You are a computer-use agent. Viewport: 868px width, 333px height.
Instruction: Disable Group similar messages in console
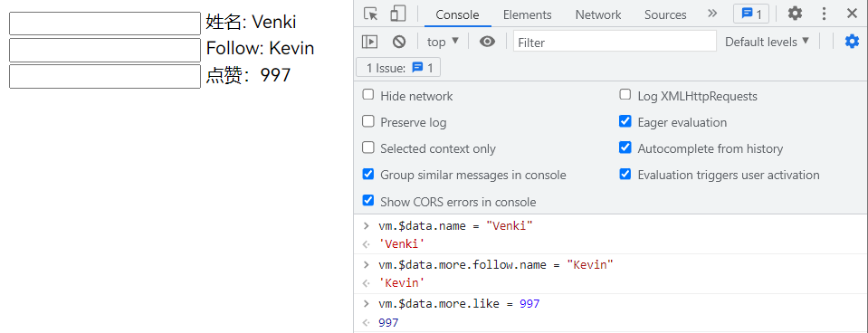368,175
